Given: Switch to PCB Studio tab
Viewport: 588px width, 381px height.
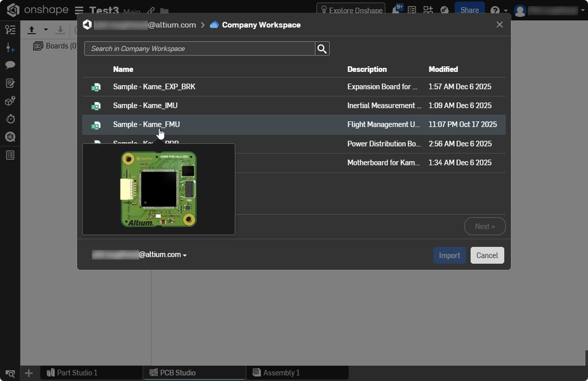Looking at the screenshot, I should tap(194, 373).
